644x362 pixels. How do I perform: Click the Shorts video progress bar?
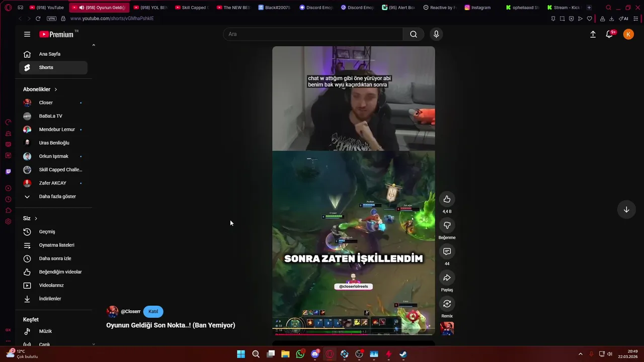[x=354, y=334]
